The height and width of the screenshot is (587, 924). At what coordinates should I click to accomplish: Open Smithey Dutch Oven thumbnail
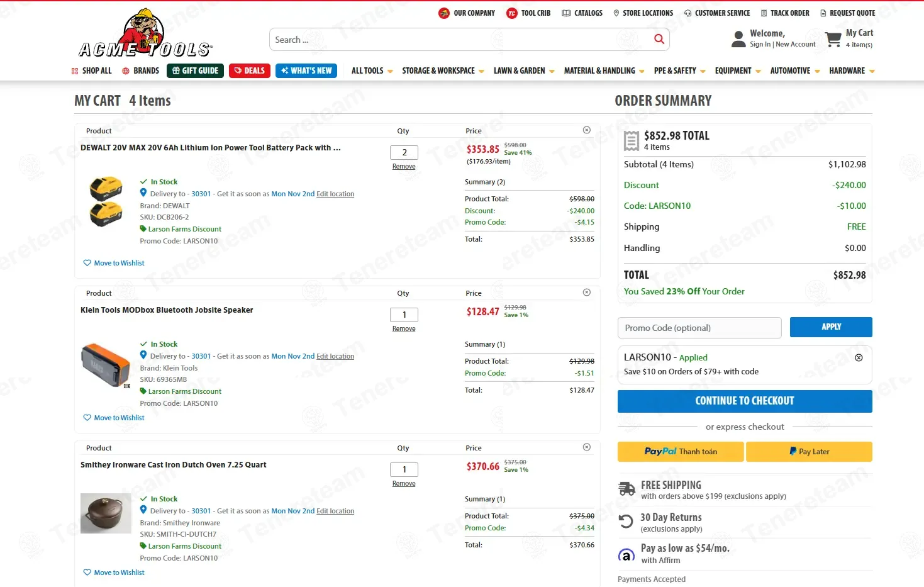[x=106, y=513]
